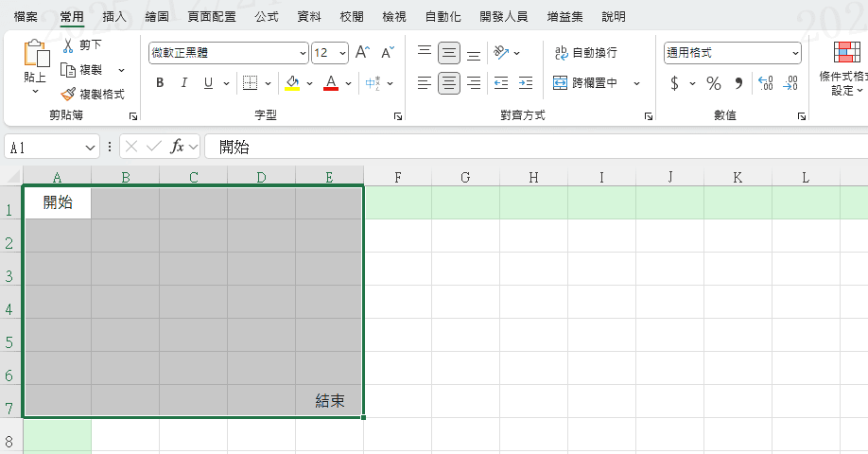Click the Increase Font Size icon
868x454 pixels.
coord(362,53)
